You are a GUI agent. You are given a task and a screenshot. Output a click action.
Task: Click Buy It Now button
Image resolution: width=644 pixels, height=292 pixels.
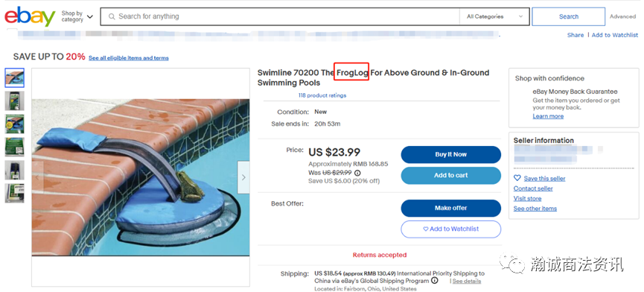click(451, 154)
